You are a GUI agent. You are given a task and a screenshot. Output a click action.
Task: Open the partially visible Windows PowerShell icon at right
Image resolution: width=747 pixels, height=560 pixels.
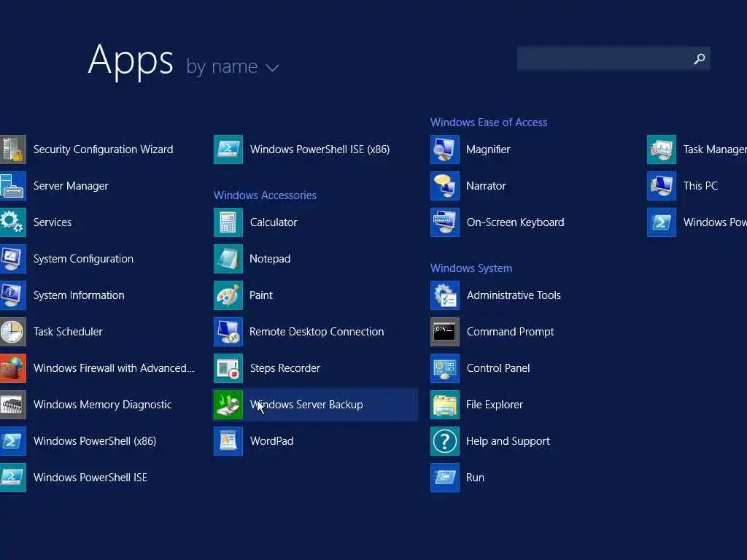point(662,222)
